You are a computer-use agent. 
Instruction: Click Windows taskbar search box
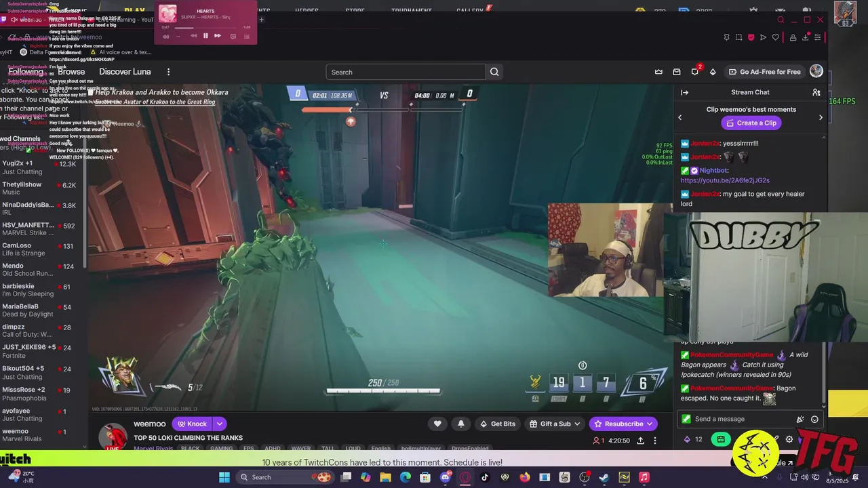pos(285,477)
